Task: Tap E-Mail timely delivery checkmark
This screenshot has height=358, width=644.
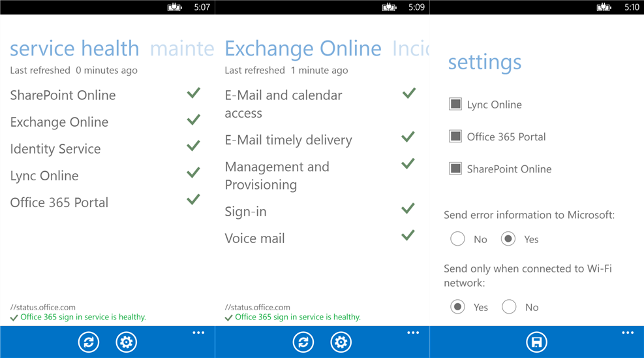Action: pyautogui.click(x=408, y=137)
